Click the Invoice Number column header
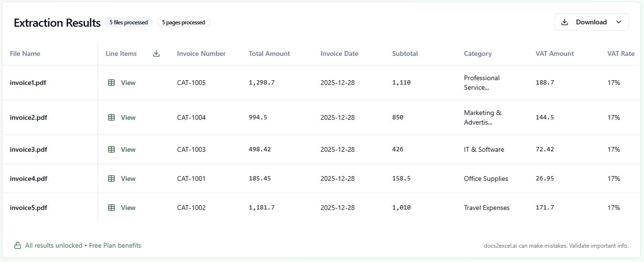644x262 pixels. click(201, 53)
